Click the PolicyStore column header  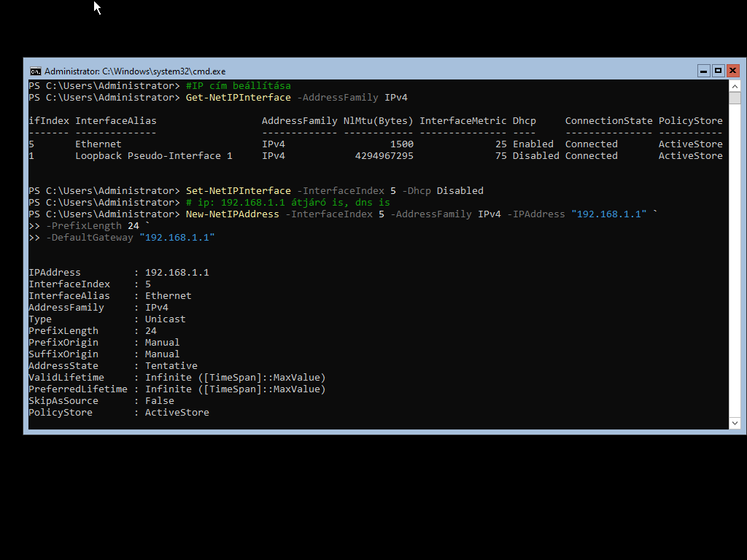pyautogui.click(x=690, y=121)
